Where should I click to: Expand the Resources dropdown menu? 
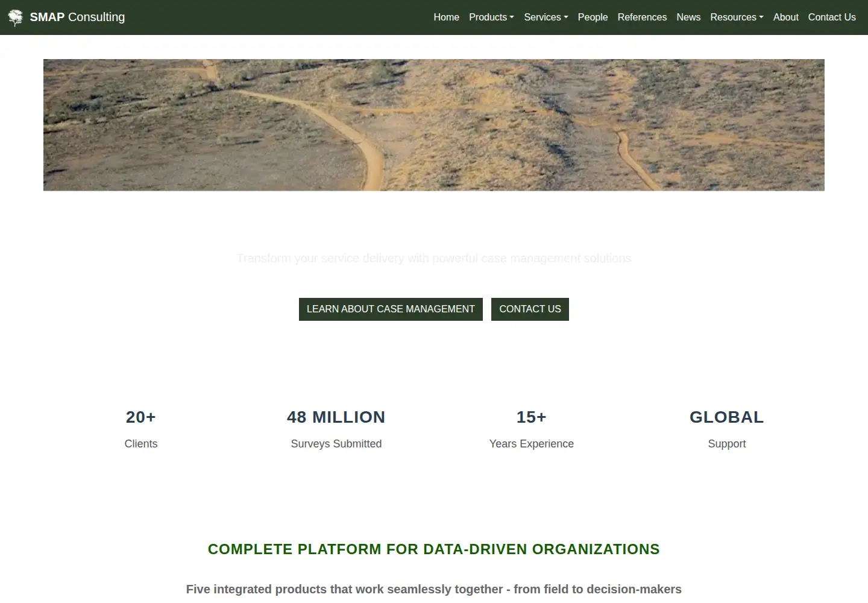pyautogui.click(x=737, y=17)
